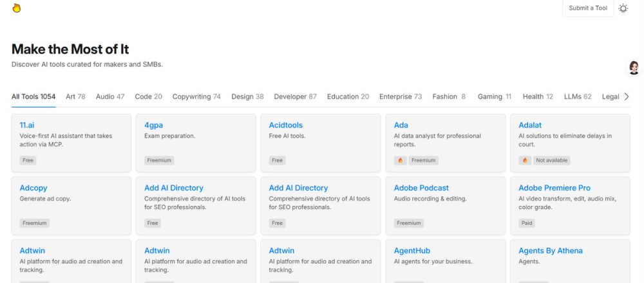
Task: Open the Developer category tab
Action: 296,96
